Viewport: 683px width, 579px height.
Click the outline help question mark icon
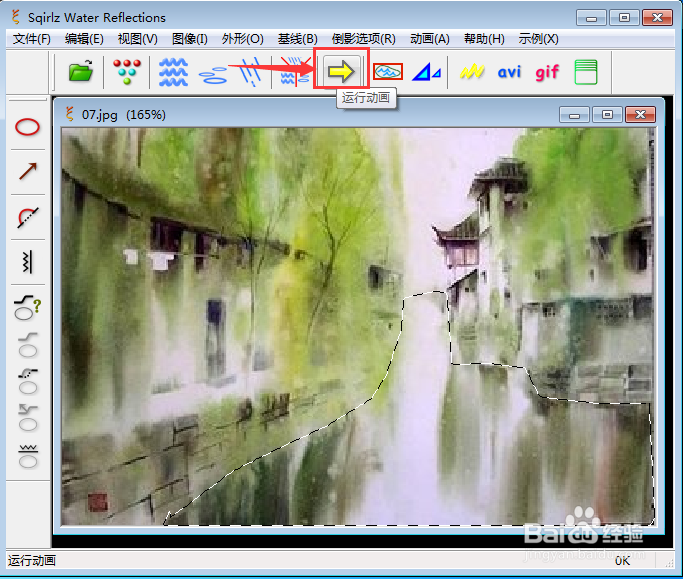pyautogui.click(x=27, y=308)
